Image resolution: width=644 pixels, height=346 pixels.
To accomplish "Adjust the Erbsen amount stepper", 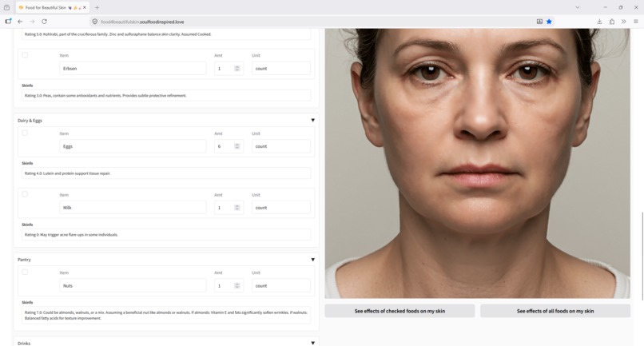I will point(237,69).
